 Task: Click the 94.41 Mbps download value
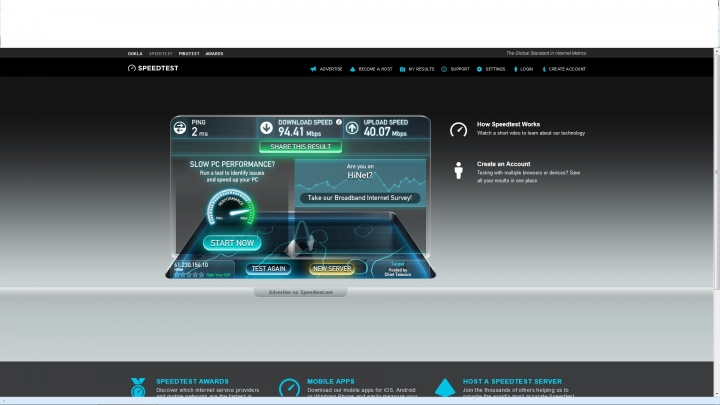click(299, 132)
